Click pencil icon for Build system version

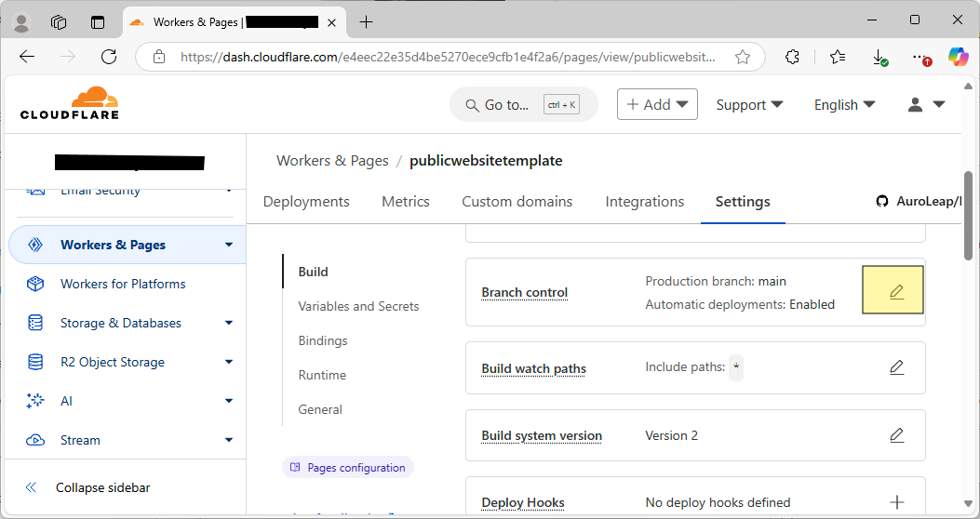(x=896, y=435)
